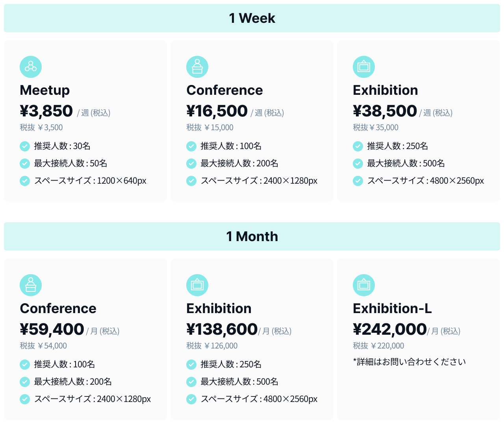Click checkmark beside weekly Exhibition 最大接続人数: 500名
The height and width of the screenshot is (424, 504).
pos(358,164)
